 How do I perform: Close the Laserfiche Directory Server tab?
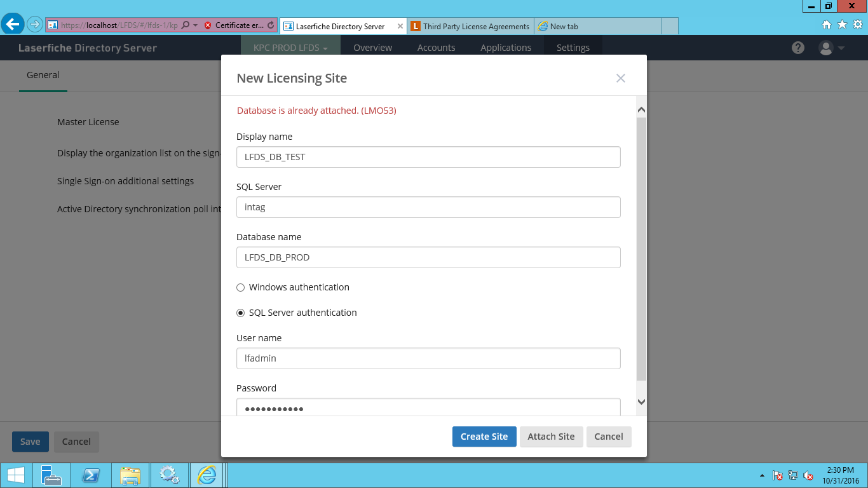[x=400, y=26]
